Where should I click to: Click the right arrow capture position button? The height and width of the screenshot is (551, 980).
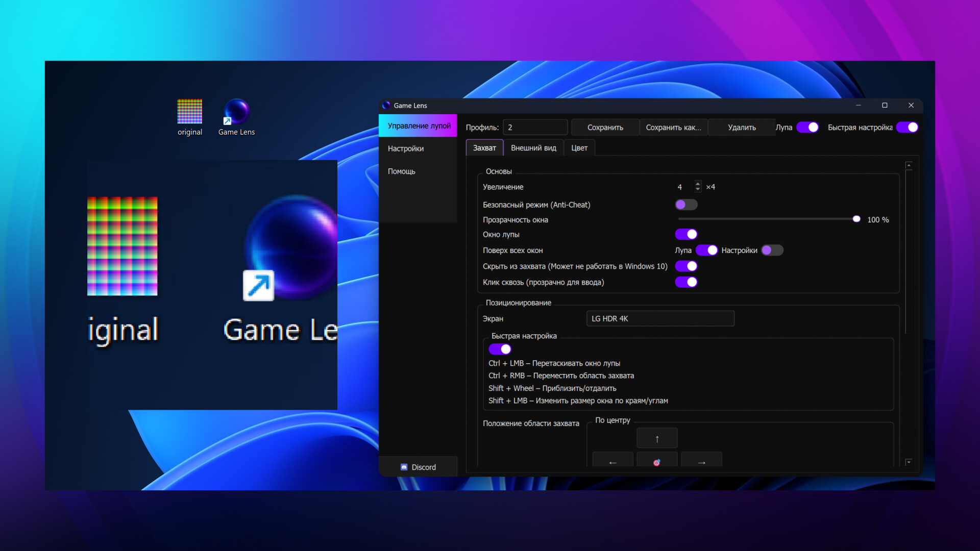(701, 463)
